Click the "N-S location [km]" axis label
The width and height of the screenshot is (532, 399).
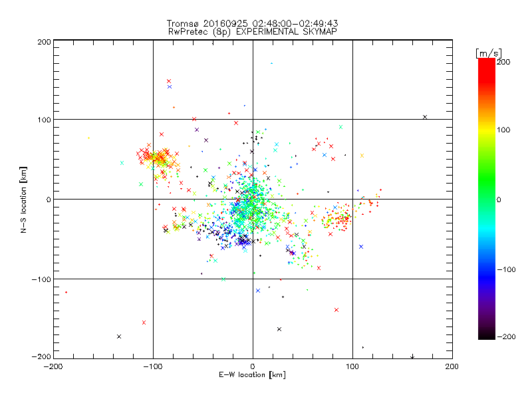[x=23, y=200]
